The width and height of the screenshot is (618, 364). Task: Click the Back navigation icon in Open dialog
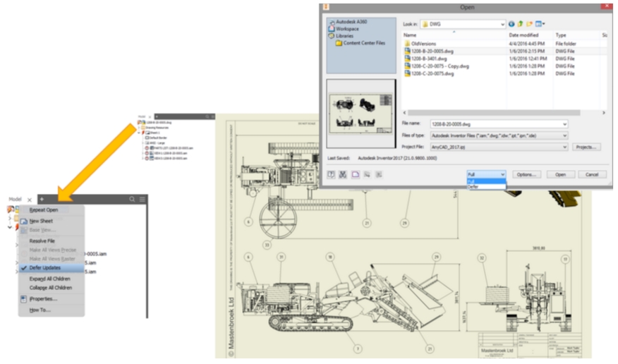point(511,24)
